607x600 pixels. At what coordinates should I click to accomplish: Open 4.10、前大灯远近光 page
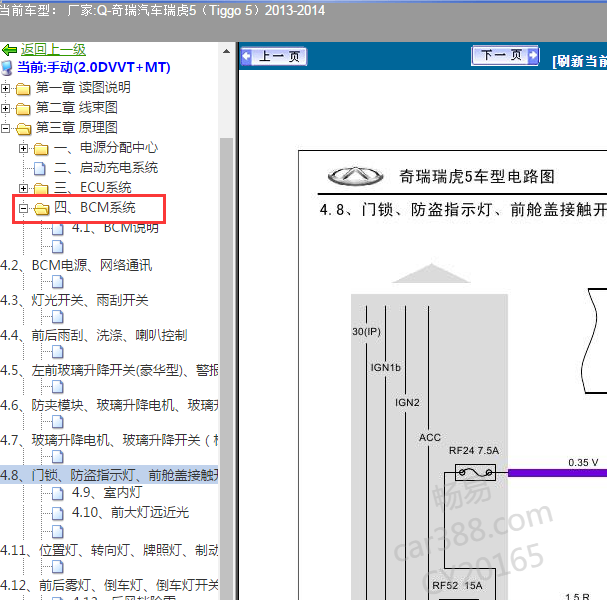[x=130, y=513]
